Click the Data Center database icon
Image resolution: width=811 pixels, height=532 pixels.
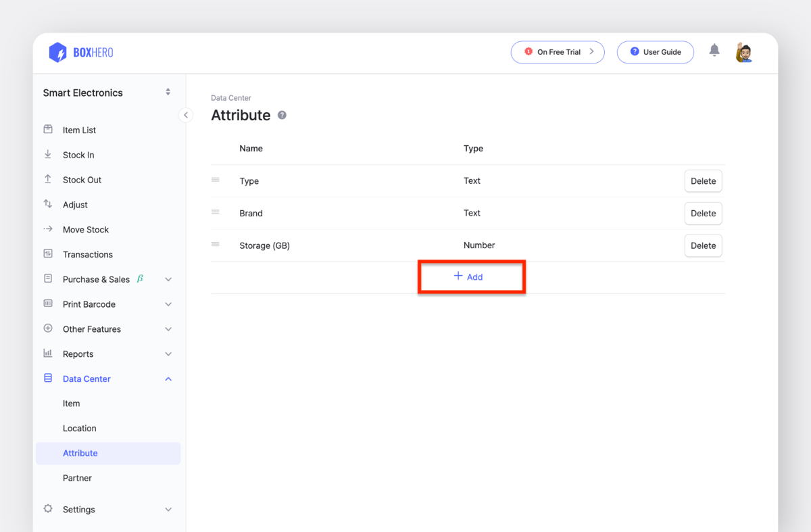click(47, 379)
